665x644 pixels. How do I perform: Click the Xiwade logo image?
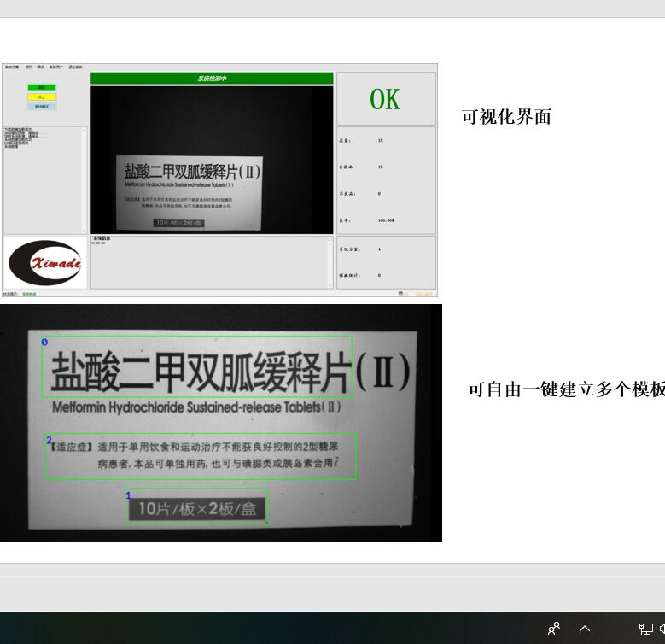coord(45,263)
